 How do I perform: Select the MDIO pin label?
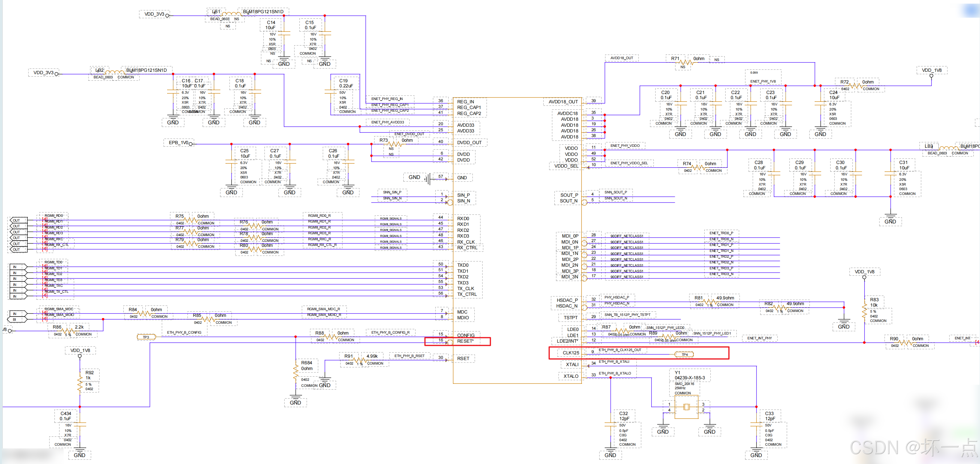[x=463, y=317]
